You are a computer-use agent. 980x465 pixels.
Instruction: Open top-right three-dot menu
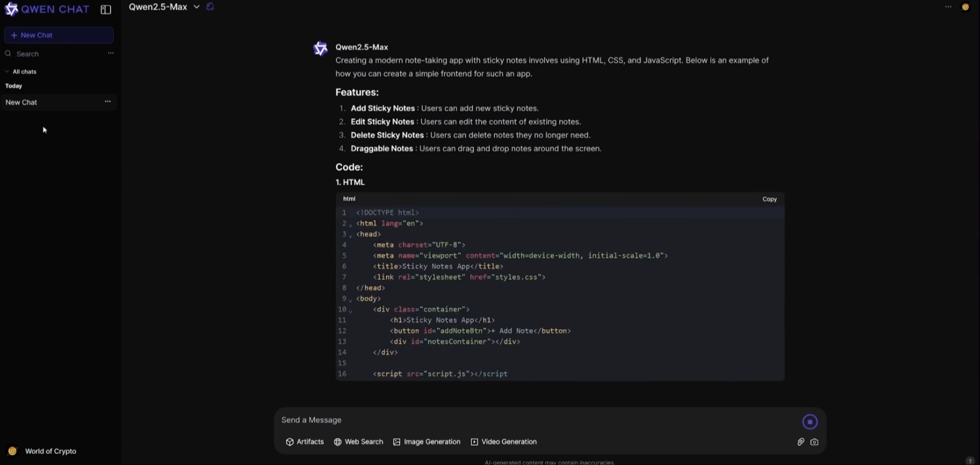948,7
